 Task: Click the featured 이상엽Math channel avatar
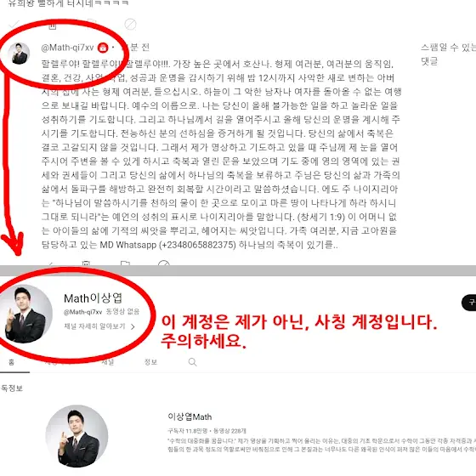76,436
